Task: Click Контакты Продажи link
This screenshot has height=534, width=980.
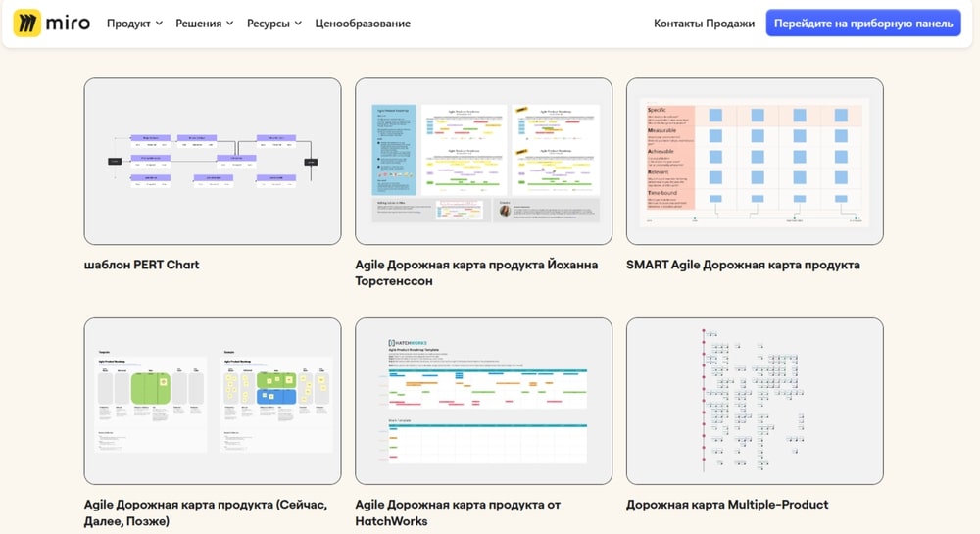Action: click(x=704, y=24)
